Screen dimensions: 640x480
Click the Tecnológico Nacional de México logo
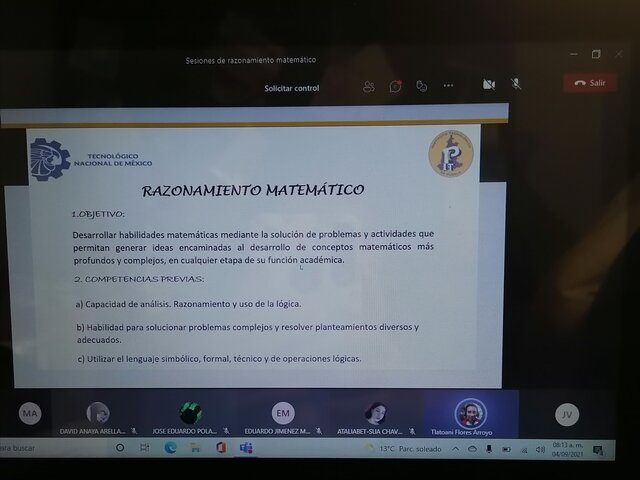[91, 160]
